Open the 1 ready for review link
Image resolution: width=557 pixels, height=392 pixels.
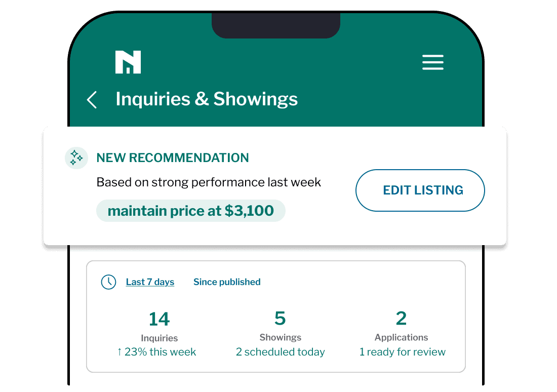402,352
